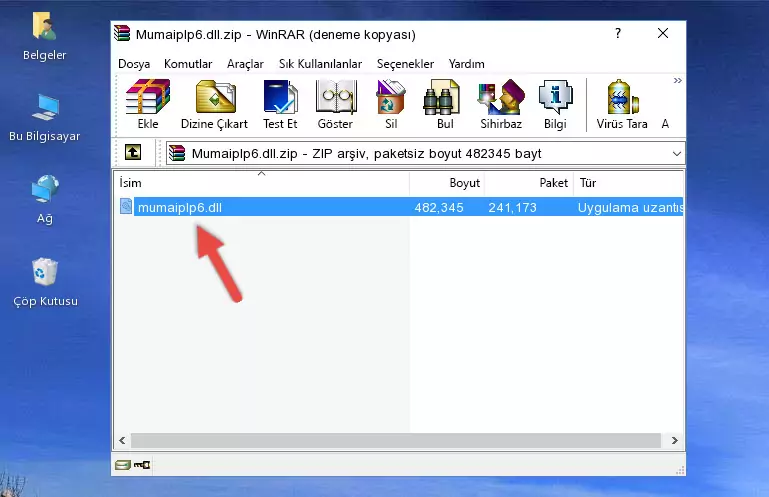Select the Belgeler desktop icon
The height and width of the screenshot is (497, 769).
coord(45,37)
